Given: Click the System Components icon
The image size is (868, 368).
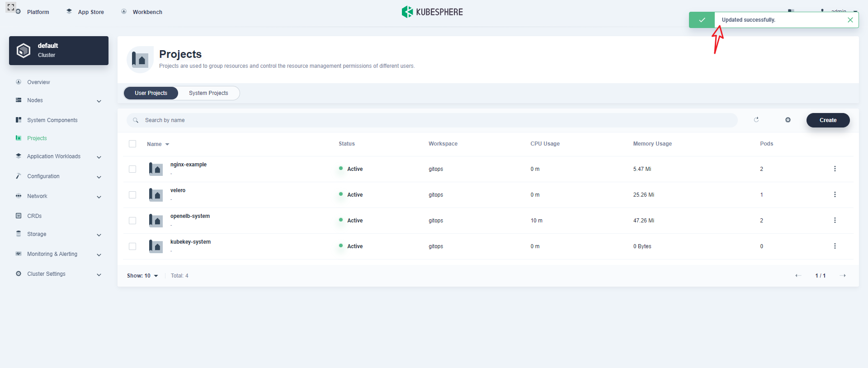Looking at the screenshot, I should (x=19, y=120).
